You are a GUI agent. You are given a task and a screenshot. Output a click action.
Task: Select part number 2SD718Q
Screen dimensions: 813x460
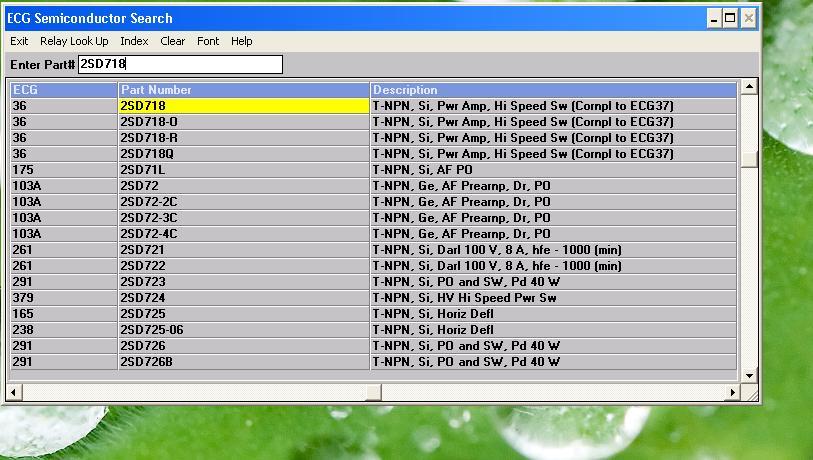point(244,154)
